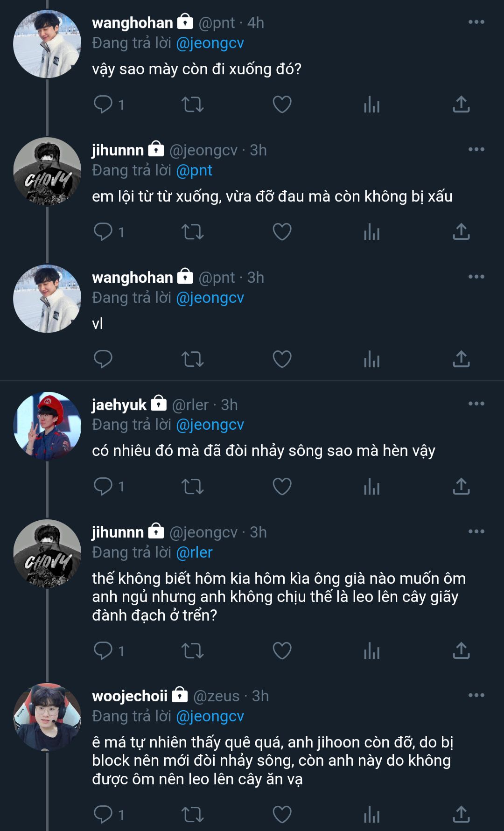Open jihunnn's CHOVY avatar in the second tweet
Viewport: 504px width, 831px height.
pyautogui.click(x=47, y=171)
